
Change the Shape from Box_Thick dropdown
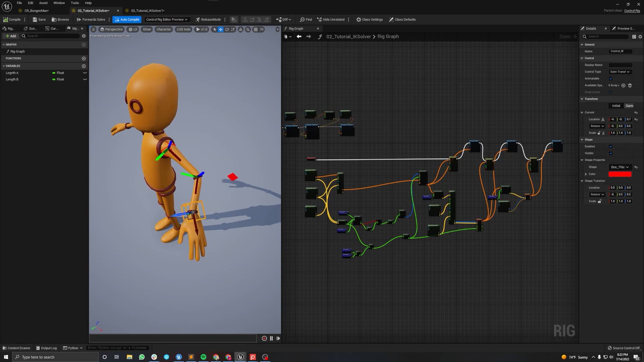tap(620, 167)
